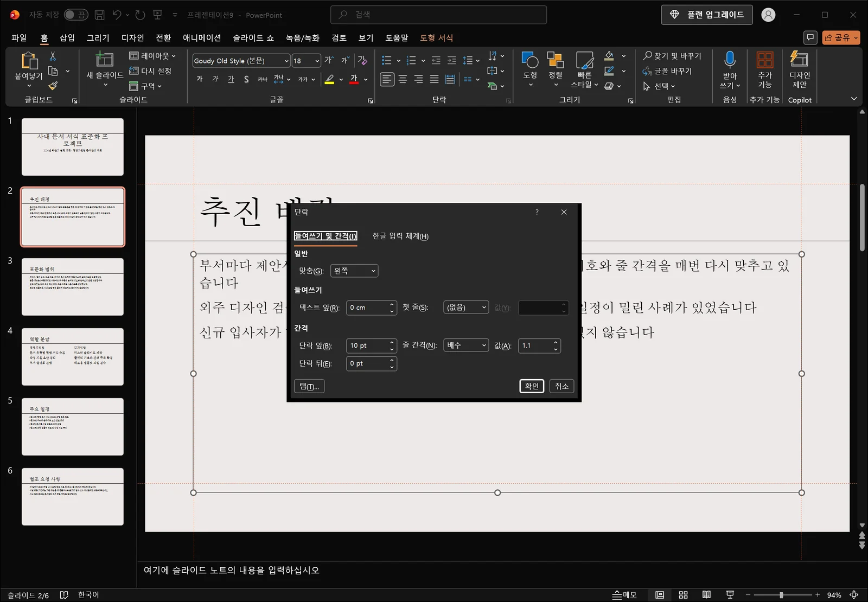Click the Format Painter brush icon

point(53,86)
